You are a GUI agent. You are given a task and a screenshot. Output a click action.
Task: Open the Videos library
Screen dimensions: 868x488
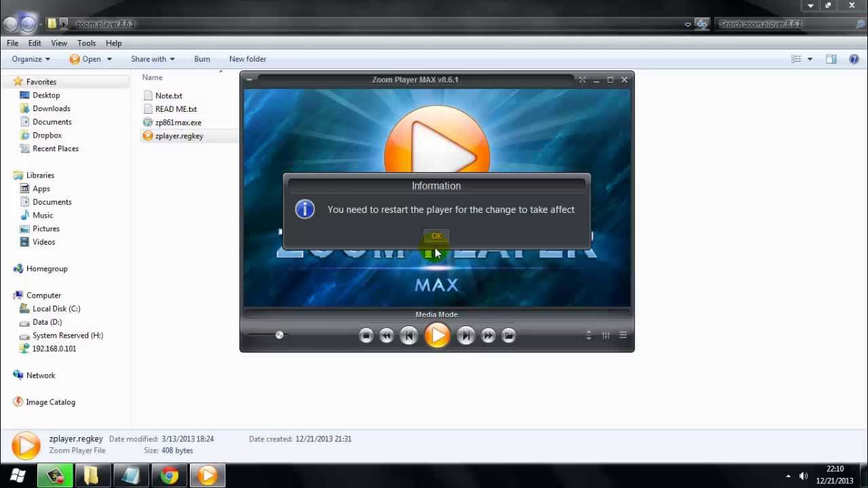44,242
